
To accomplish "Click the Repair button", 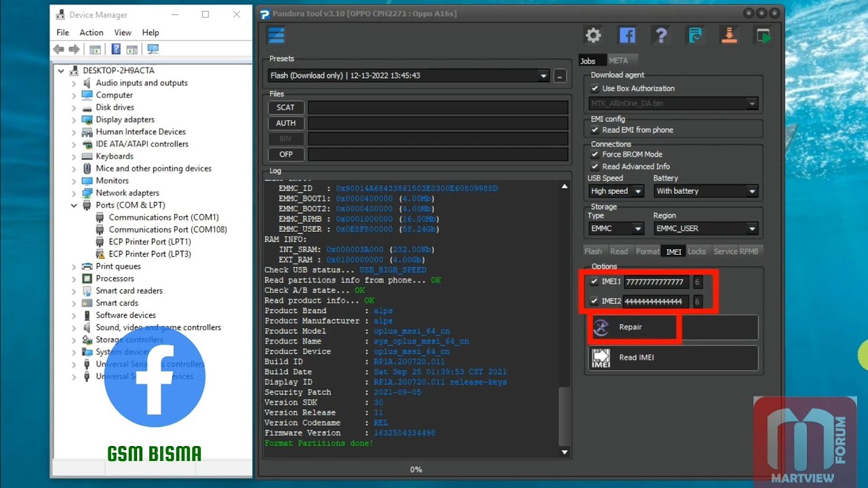I will pyautogui.click(x=673, y=327).
